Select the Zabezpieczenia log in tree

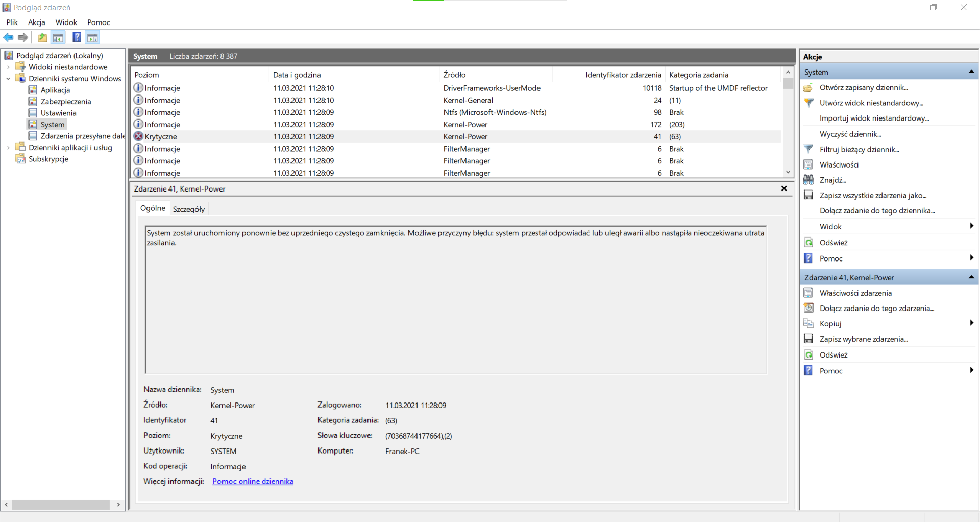66,102
